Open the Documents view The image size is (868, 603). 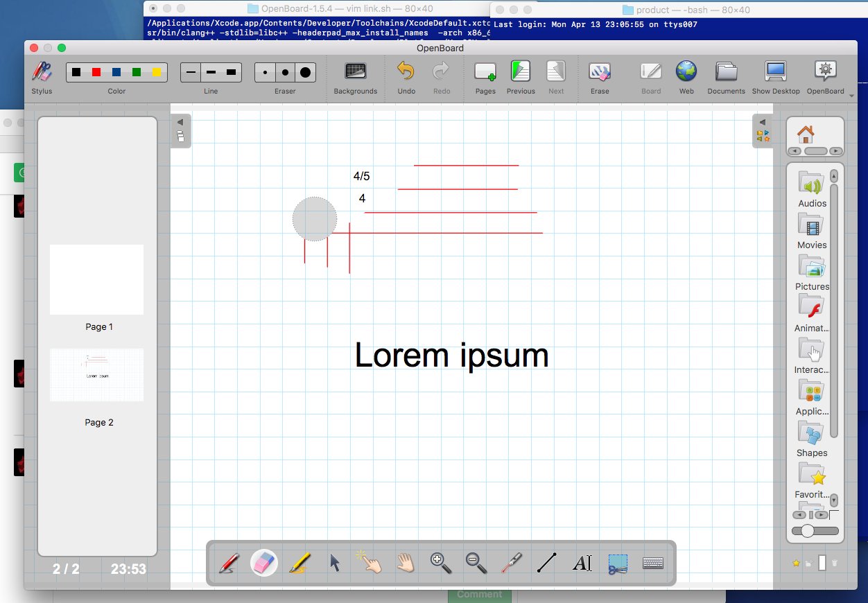coord(727,72)
